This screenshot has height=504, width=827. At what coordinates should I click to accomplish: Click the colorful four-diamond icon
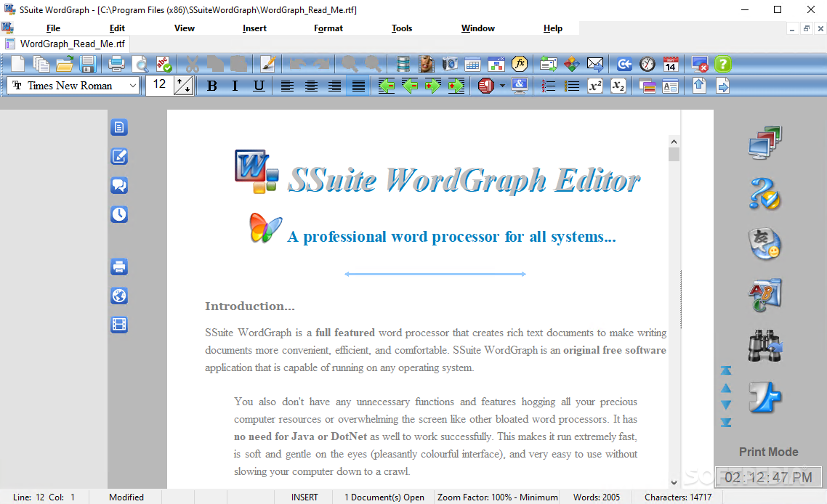[x=572, y=65]
